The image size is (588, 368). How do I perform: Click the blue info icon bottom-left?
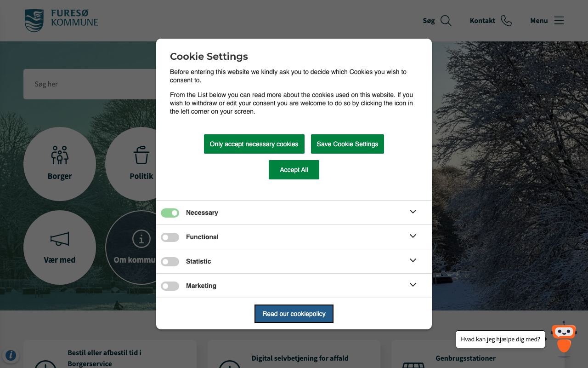click(11, 355)
